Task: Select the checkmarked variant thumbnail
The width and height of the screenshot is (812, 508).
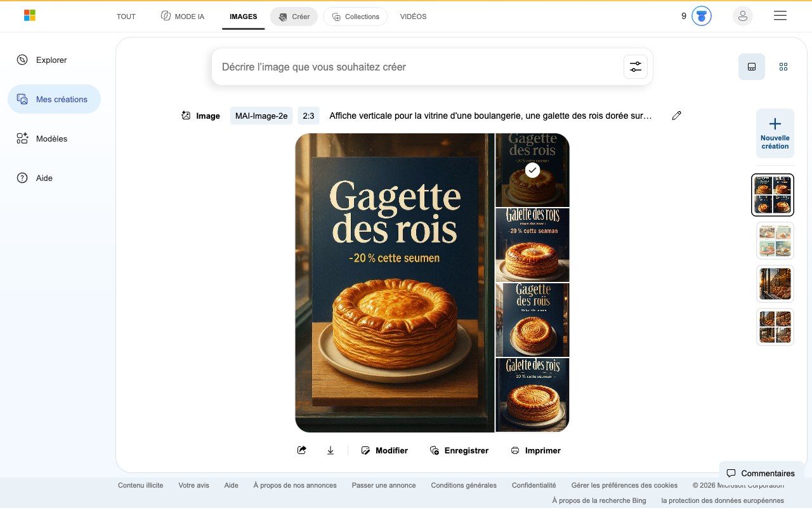Action: tap(532, 170)
